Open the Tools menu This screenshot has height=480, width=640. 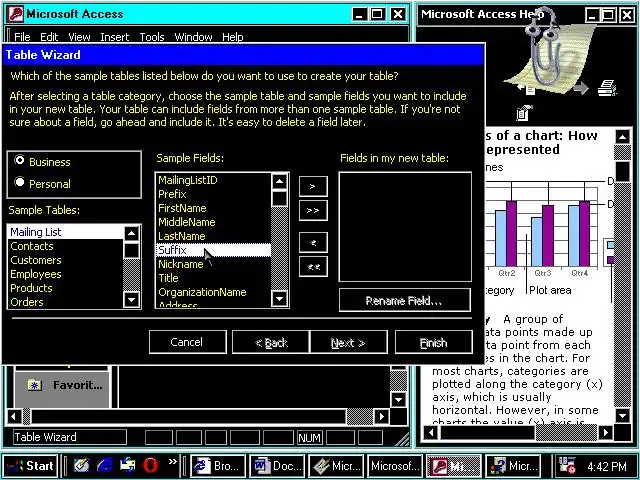152,37
